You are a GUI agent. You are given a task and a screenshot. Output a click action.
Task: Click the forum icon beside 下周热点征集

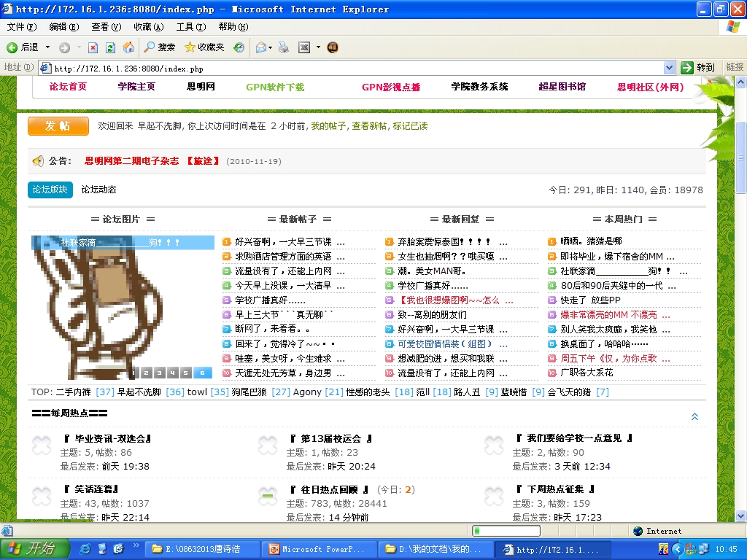click(494, 497)
